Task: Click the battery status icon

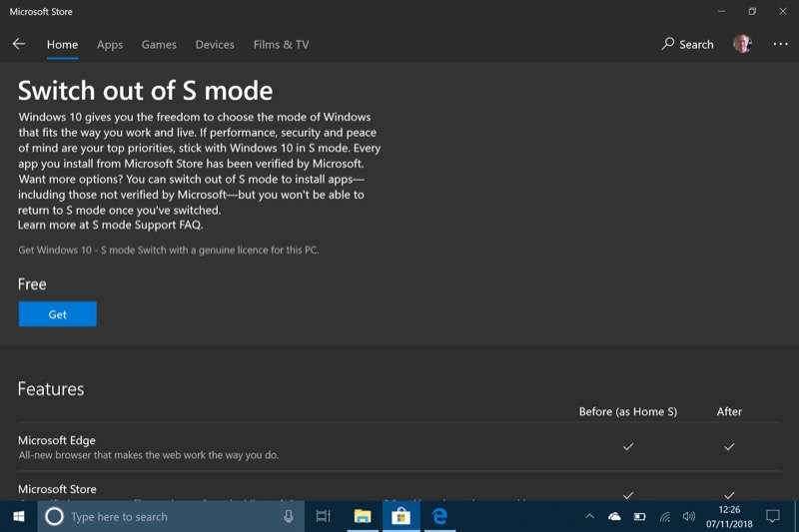Action: (x=639, y=517)
